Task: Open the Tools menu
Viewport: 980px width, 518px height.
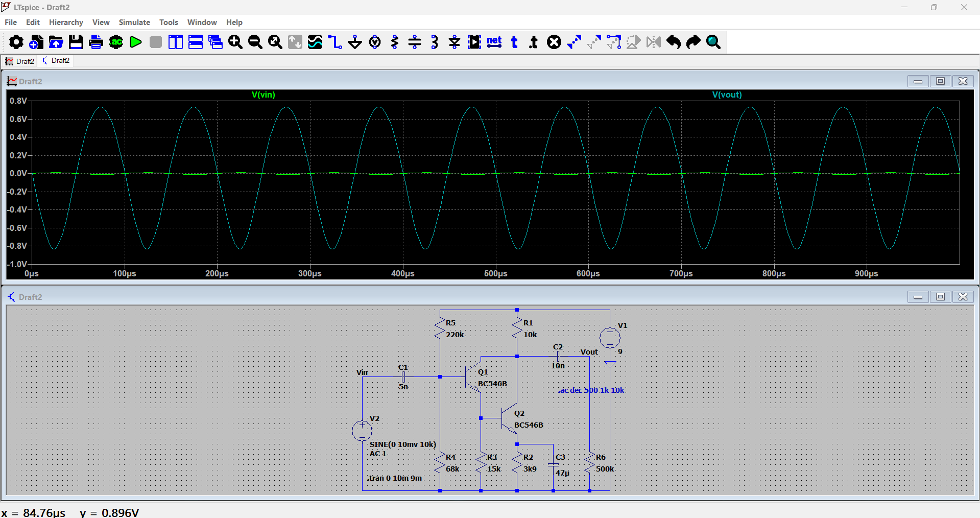Action: (169, 22)
